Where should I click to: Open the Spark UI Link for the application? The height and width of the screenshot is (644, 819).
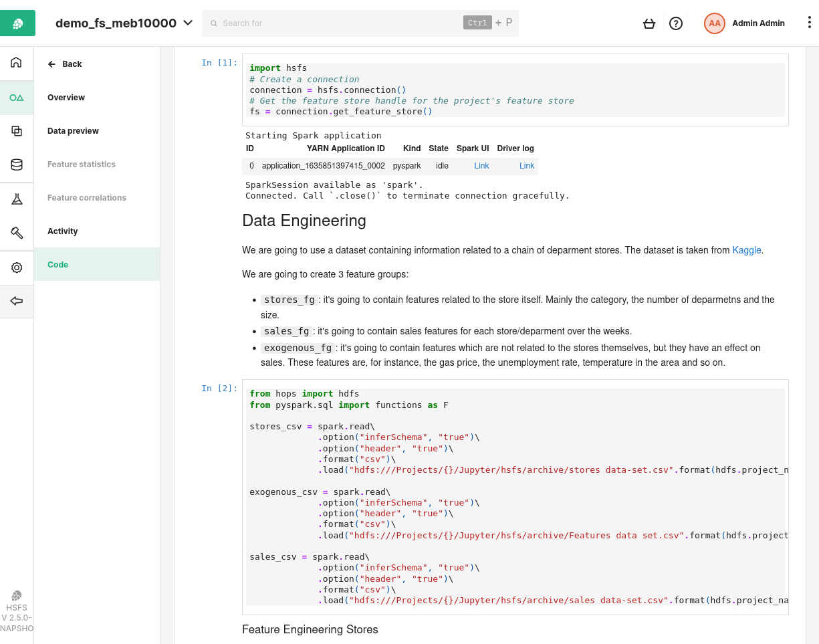481,165
